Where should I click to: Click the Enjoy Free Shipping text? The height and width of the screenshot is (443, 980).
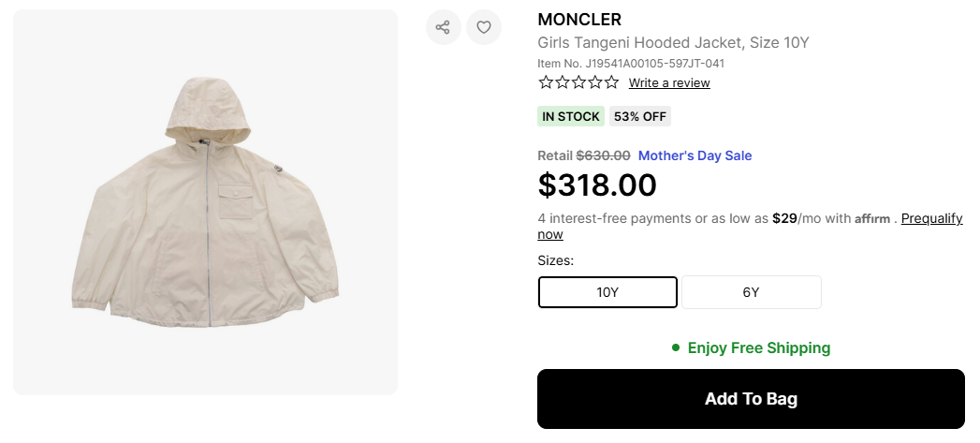tap(758, 347)
